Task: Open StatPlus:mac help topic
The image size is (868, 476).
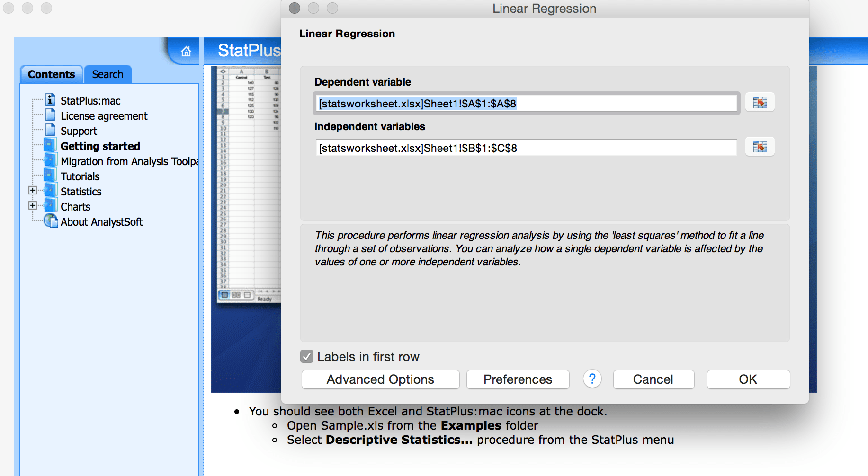Action: 90,101
